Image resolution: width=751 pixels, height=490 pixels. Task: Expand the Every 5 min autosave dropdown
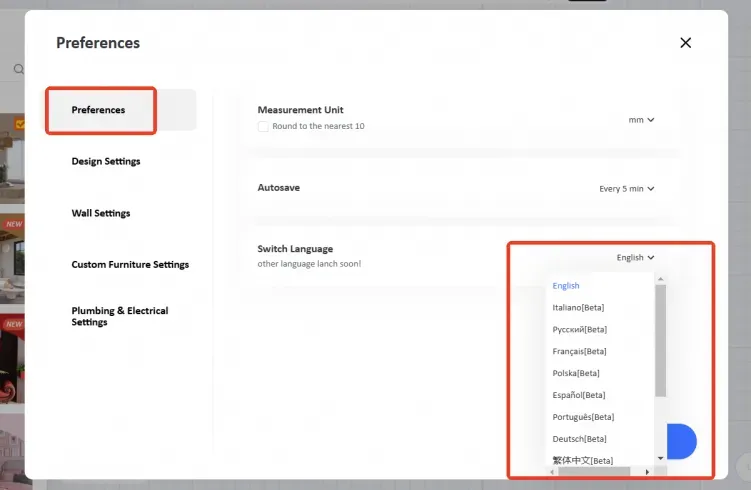pyautogui.click(x=627, y=188)
